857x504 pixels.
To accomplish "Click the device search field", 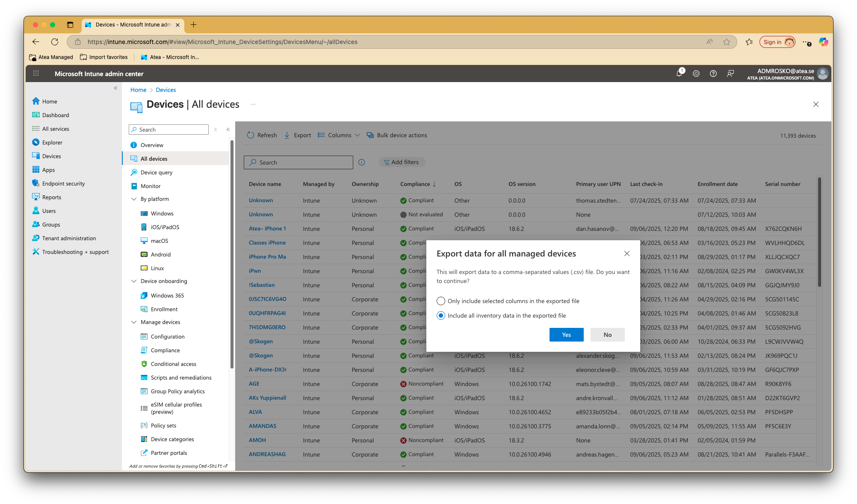I will coord(298,162).
